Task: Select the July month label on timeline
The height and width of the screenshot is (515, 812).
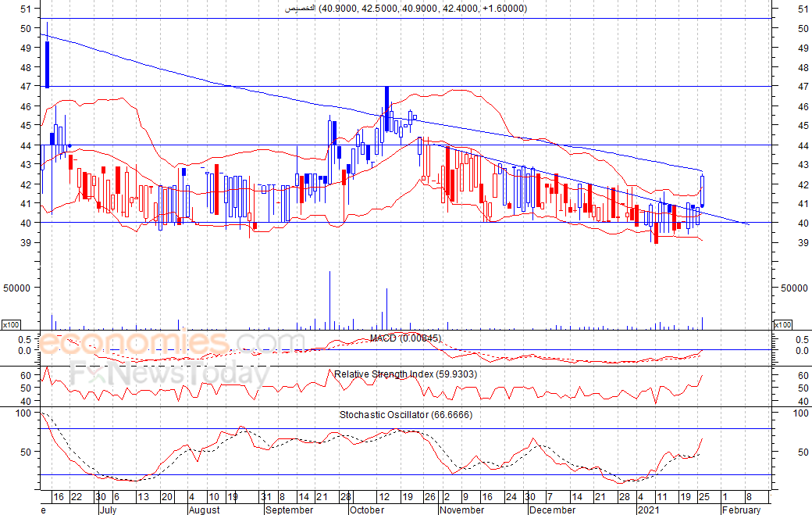Action: 111,510
